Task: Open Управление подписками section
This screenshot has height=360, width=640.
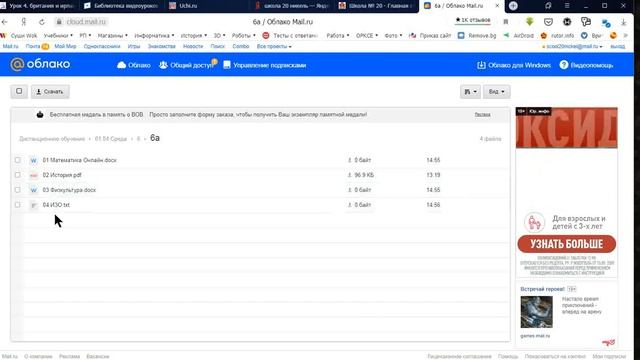Action: 264,65
